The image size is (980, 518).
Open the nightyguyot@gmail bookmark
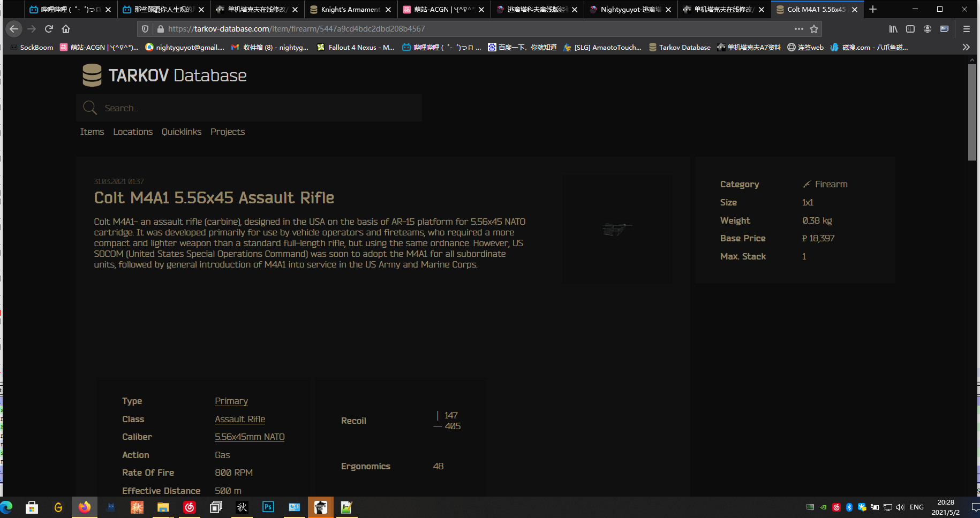coord(185,47)
